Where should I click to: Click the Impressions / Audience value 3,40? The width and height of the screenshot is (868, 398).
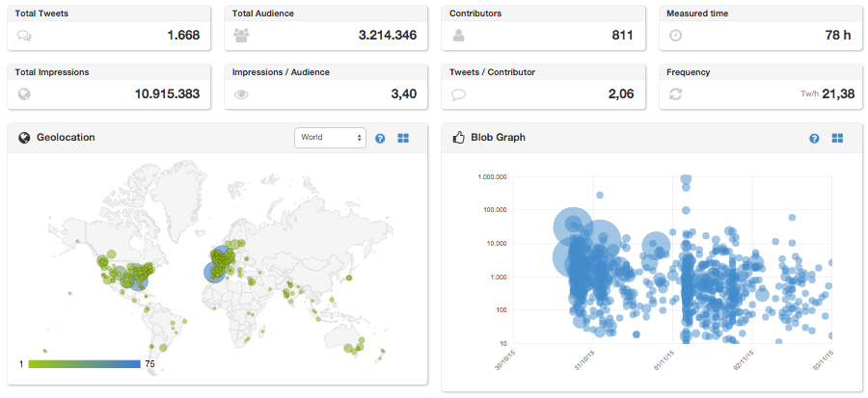tap(403, 94)
